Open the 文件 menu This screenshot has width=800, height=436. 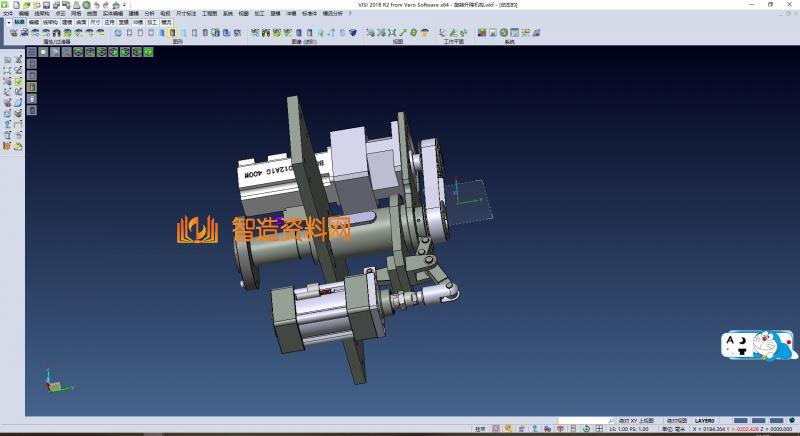[x=8, y=13]
